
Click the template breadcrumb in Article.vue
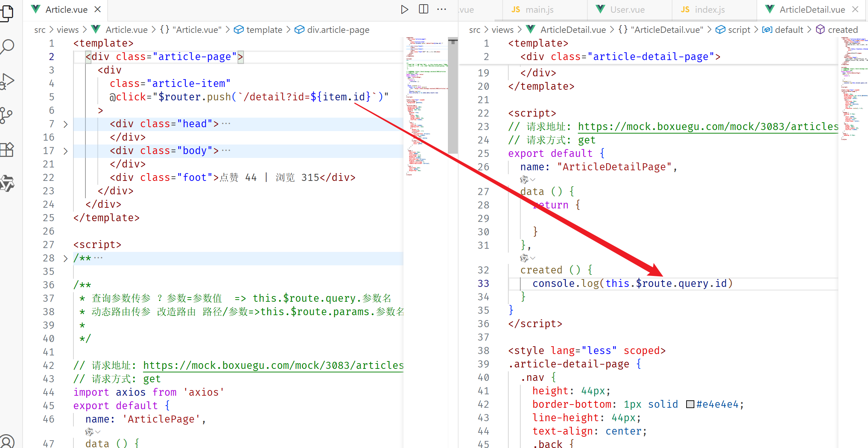coord(264,30)
